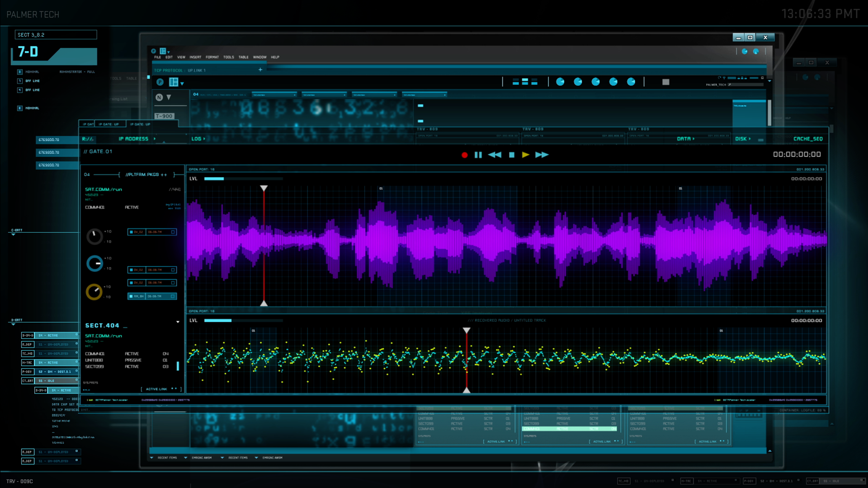Select the first list-layout icon in the toolbar

coord(516,82)
